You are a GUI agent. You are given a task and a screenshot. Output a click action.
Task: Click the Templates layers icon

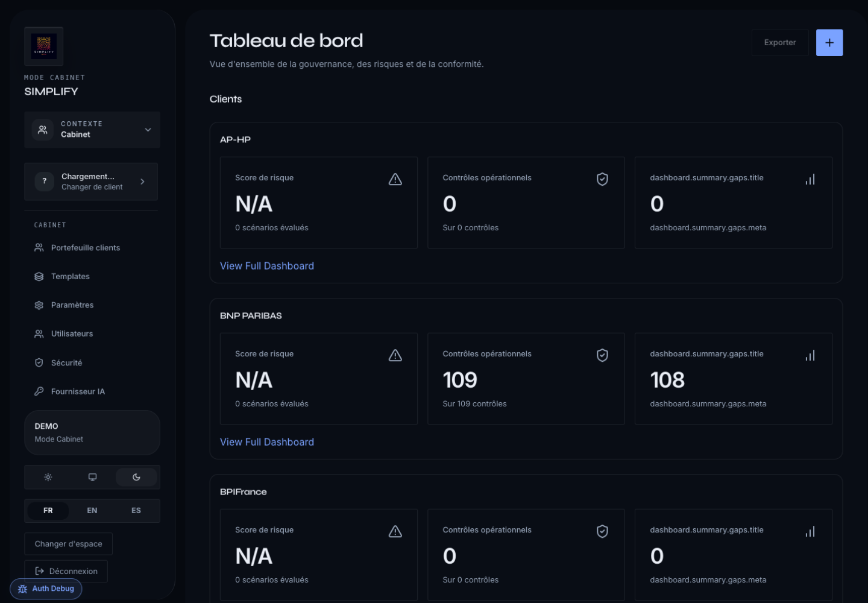39,276
